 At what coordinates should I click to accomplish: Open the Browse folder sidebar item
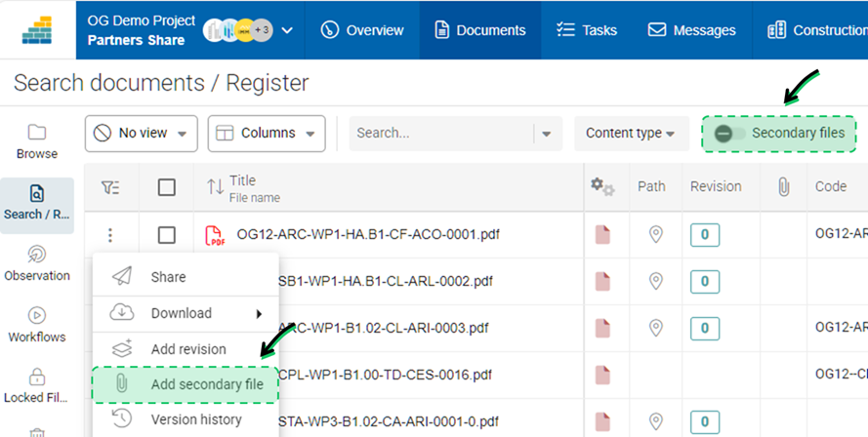point(37,142)
